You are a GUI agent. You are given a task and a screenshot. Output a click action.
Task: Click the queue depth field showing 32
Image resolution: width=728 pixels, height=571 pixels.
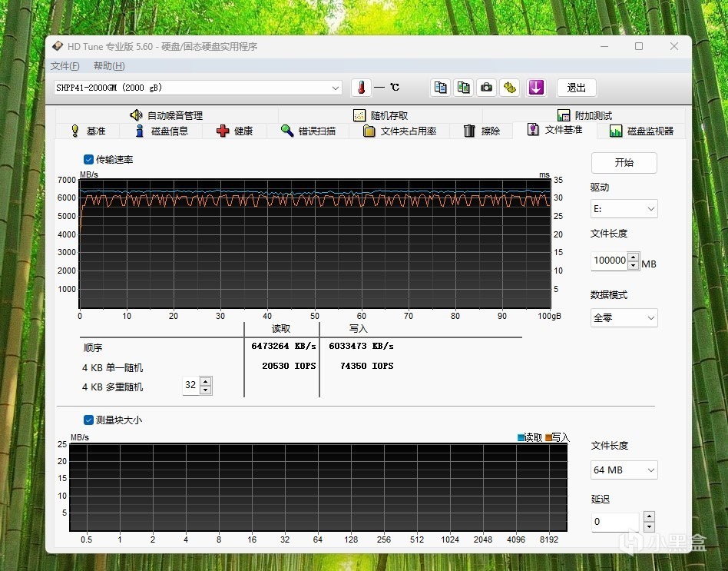190,385
